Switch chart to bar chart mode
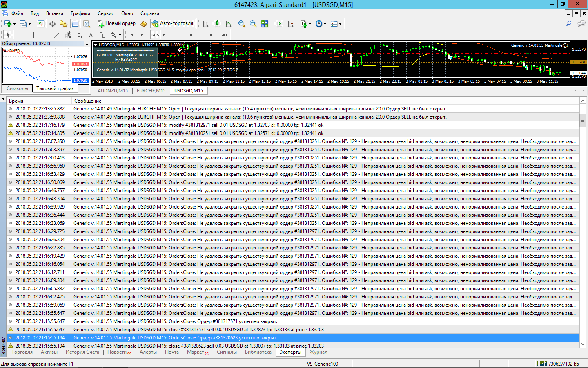 [205, 24]
